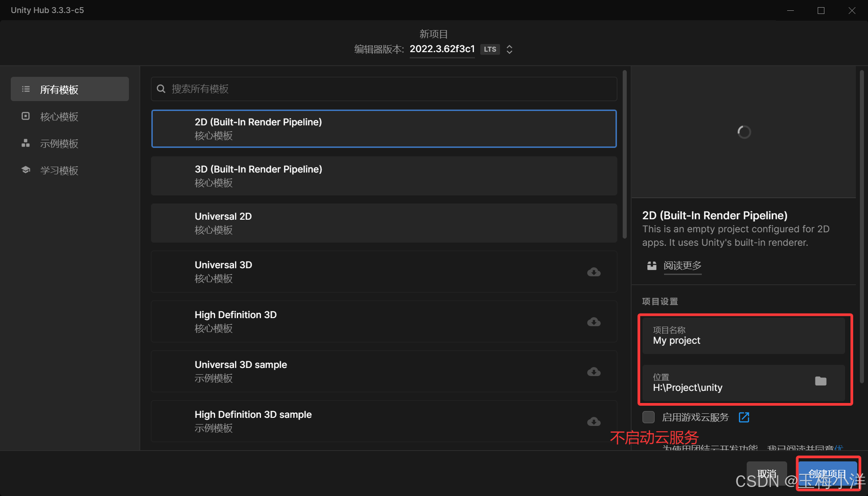Click the blue 创建项目 (create project) button
The height and width of the screenshot is (496, 868).
[828, 473]
